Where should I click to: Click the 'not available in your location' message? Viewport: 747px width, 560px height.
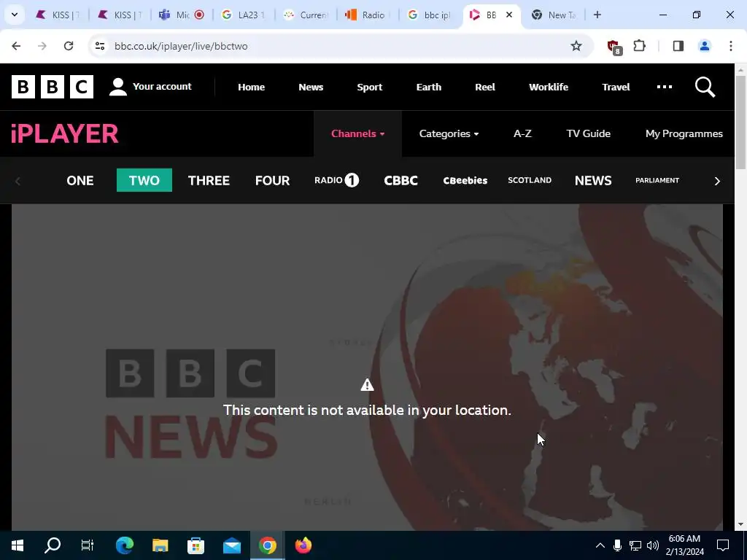click(367, 410)
